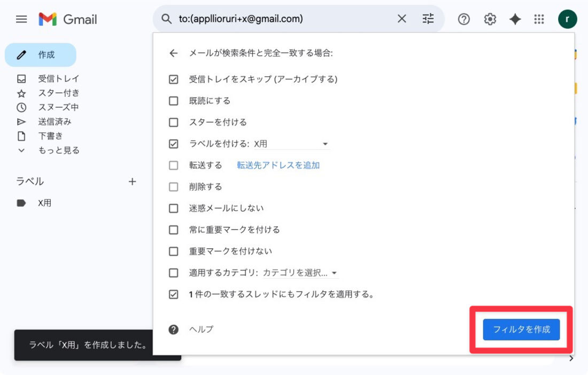Open スター付き folder

[x=59, y=93]
